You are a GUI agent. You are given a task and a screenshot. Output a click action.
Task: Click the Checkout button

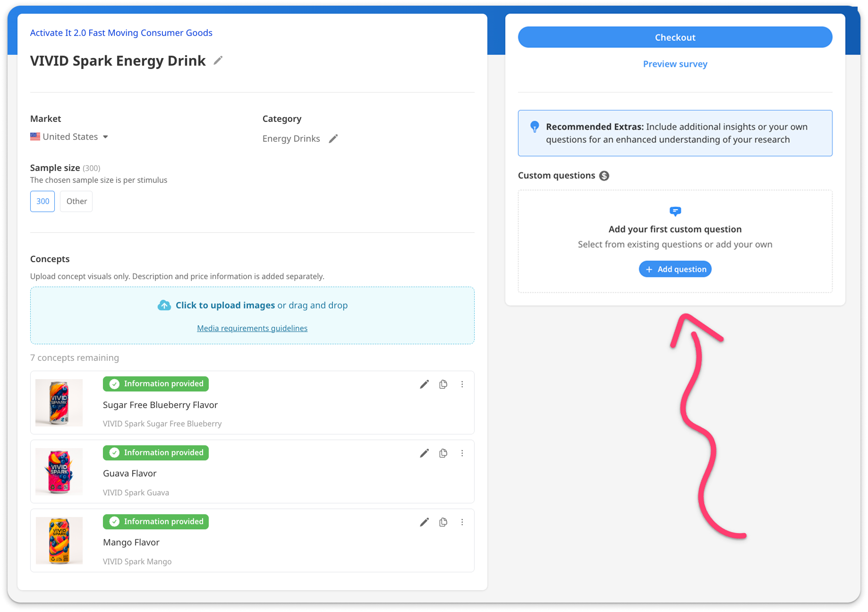pos(675,37)
